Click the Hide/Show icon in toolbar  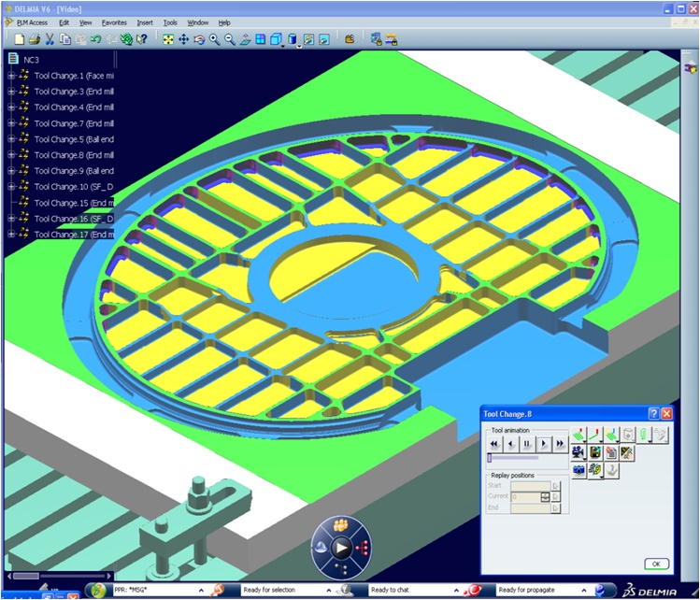click(x=309, y=39)
